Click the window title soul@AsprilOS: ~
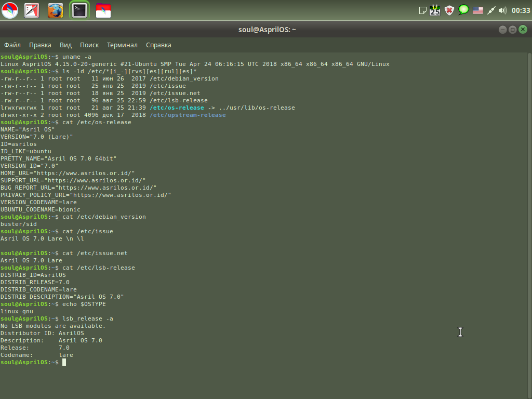Image resolution: width=532 pixels, height=399 pixels. pyautogui.click(x=267, y=30)
